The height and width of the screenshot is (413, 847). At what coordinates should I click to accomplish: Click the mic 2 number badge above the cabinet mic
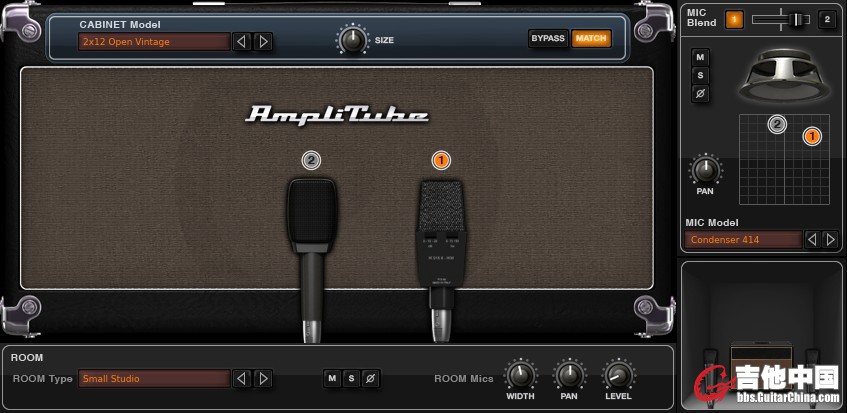(x=311, y=160)
